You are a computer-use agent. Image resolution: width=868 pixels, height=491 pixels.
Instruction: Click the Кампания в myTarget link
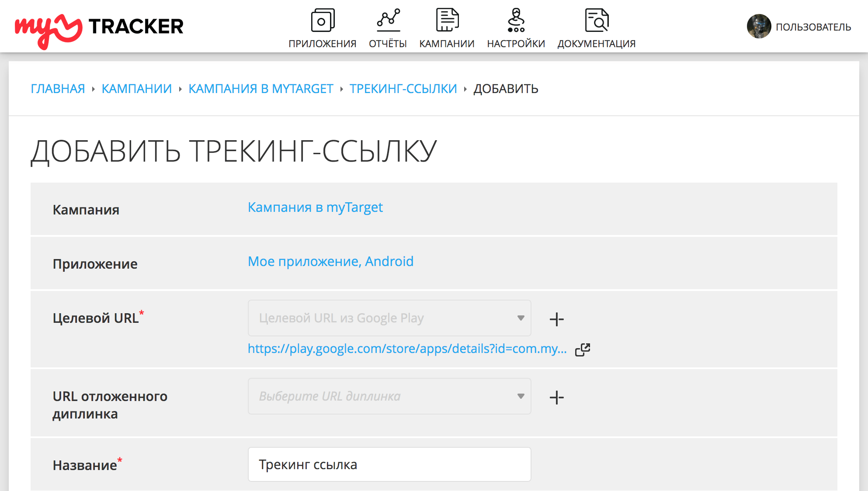click(315, 207)
